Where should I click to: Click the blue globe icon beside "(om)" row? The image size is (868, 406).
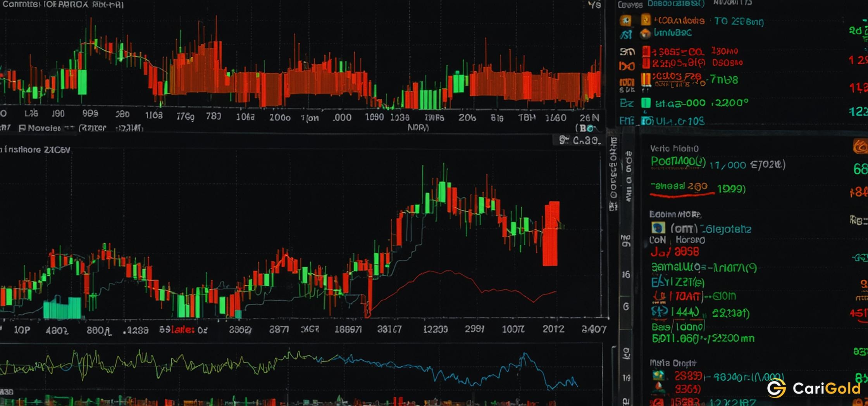coord(658,228)
